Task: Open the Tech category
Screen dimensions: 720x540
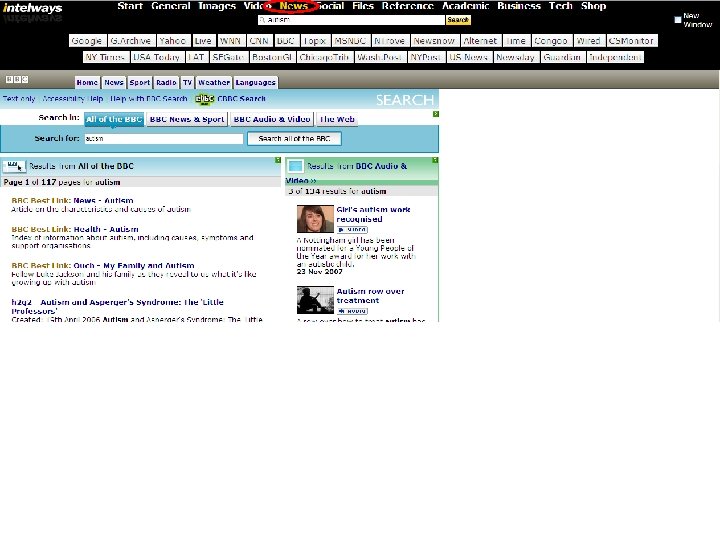Action: [561, 6]
